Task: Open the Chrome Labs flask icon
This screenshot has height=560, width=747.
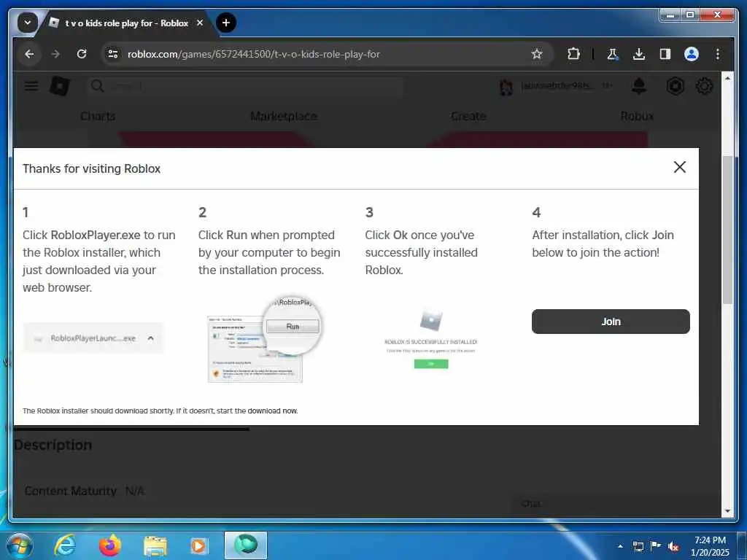Action: click(613, 54)
